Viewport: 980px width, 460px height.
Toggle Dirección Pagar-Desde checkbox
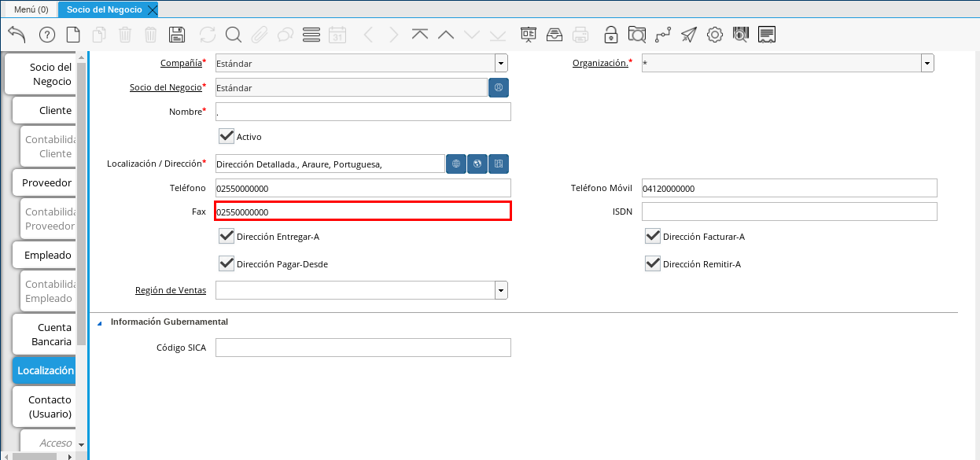point(227,263)
